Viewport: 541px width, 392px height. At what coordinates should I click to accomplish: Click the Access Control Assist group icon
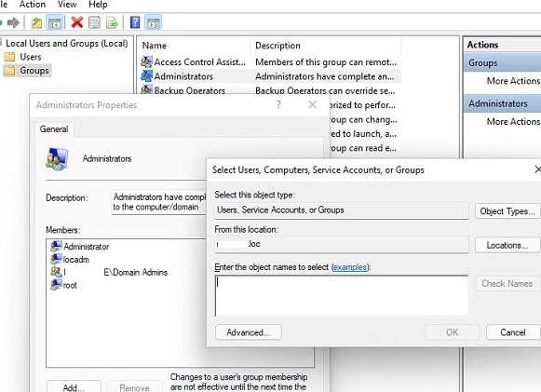pos(146,62)
